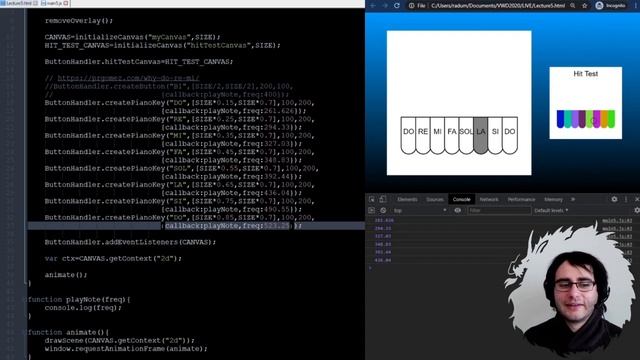The height and width of the screenshot is (360, 640).
Task: Switch to the Network tab
Action: click(489, 199)
